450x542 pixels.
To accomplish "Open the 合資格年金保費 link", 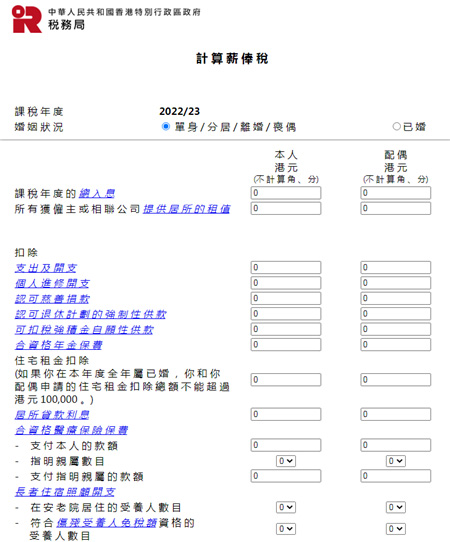I will pos(58,345).
